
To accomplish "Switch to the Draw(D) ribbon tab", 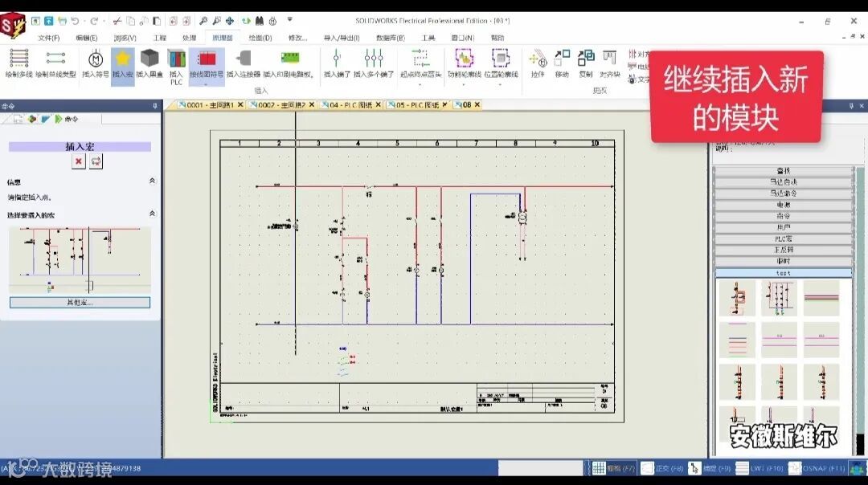I will click(x=260, y=39).
